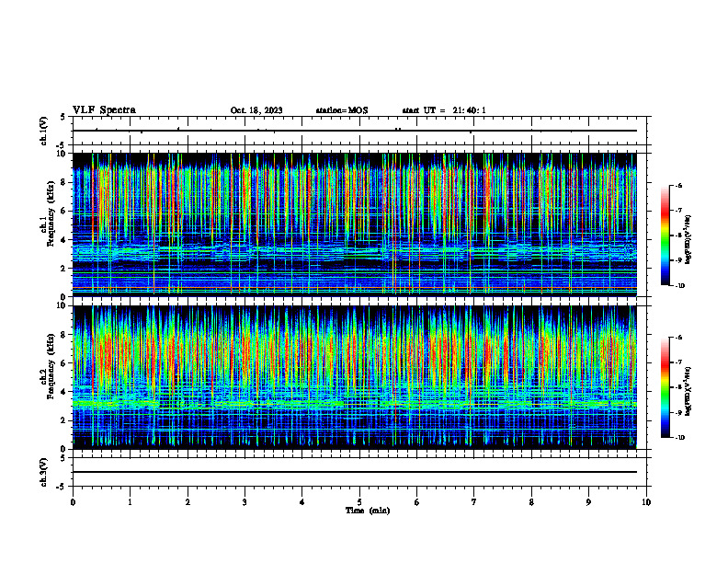
Task: Click the ch.1 spectrogram color scale bar
Action: pos(665,236)
